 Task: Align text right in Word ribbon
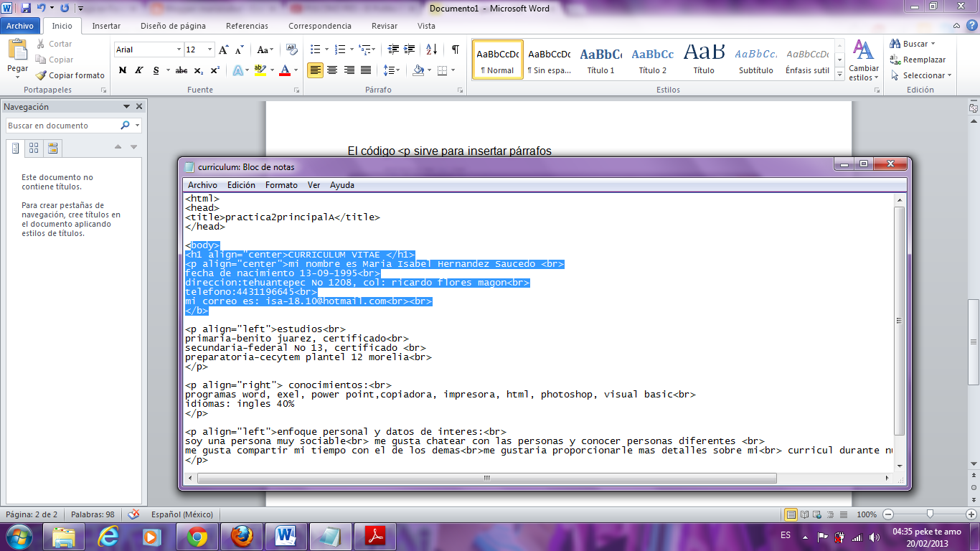(349, 70)
